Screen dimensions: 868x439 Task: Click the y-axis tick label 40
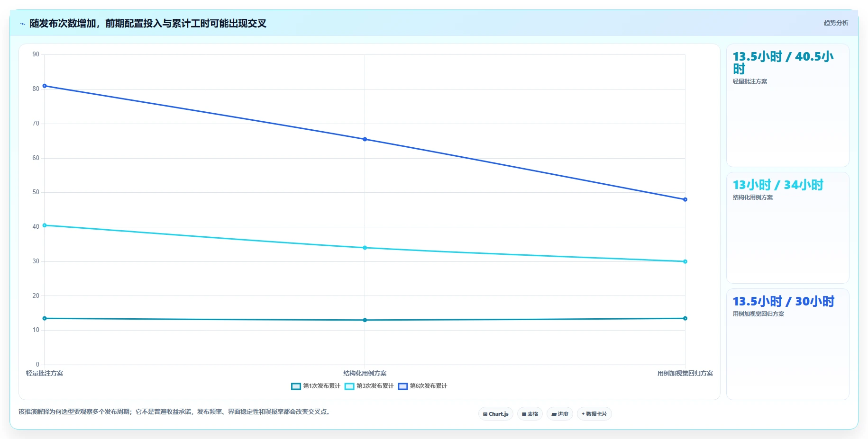pos(36,227)
